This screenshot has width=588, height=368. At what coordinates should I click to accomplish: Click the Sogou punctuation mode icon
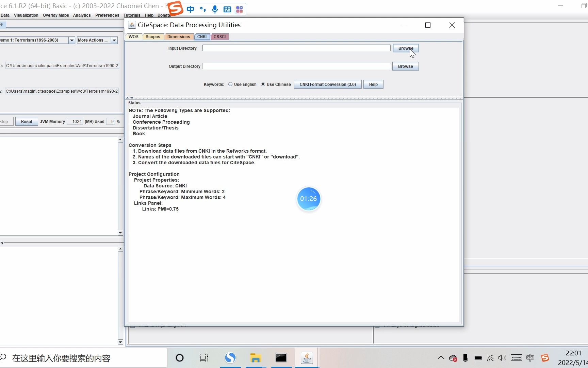pyautogui.click(x=203, y=9)
